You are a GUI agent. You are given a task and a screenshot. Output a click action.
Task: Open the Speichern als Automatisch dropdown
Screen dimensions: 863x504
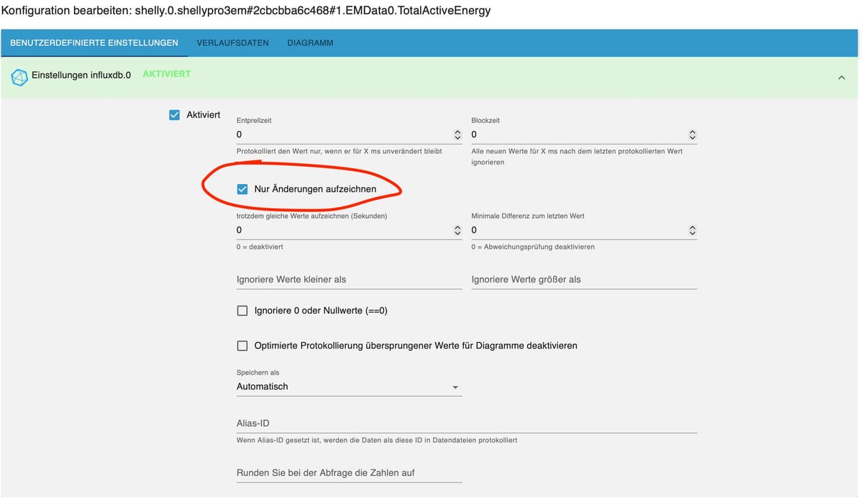coord(349,387)
